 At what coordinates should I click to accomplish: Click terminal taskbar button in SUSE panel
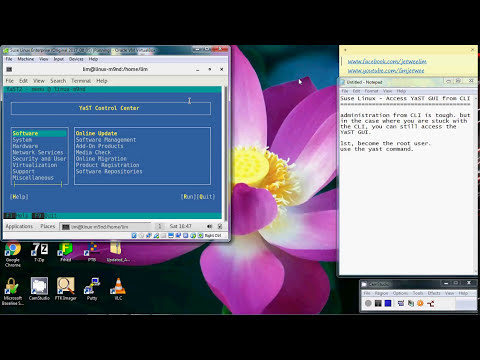point(105,227)
